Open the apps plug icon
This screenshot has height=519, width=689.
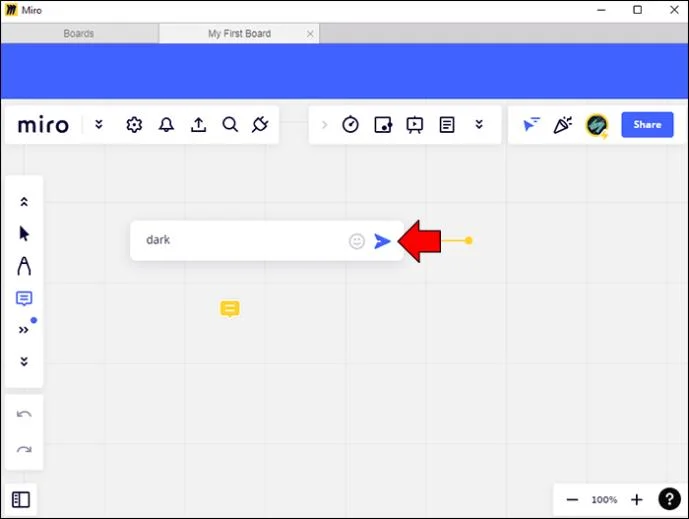pos(260,125)
